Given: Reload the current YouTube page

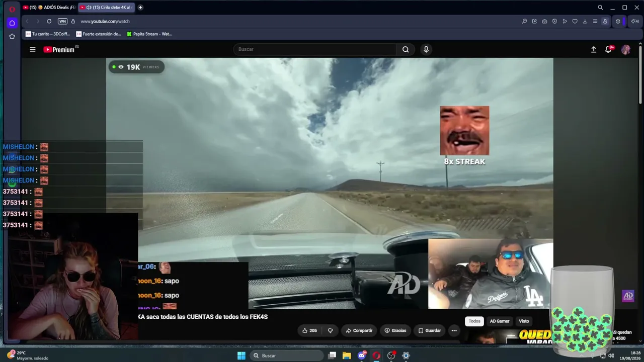Looking at the screenshot, I should 49,21.
